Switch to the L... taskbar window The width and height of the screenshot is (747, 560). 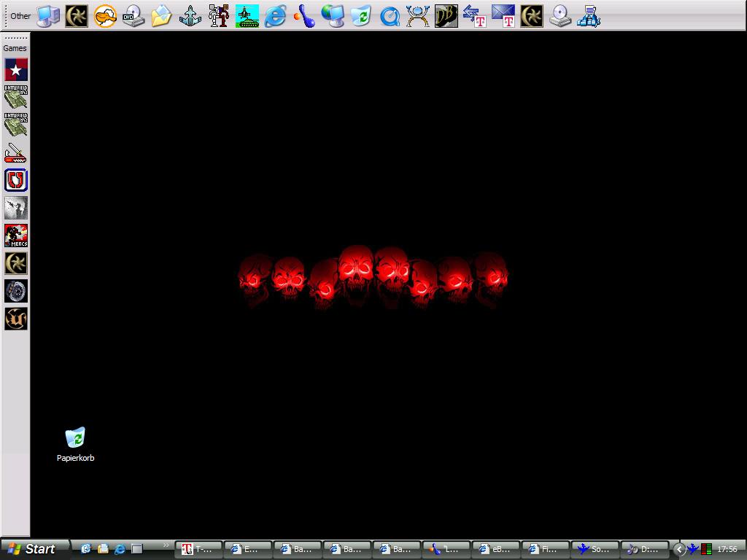(x=446, y=549)
